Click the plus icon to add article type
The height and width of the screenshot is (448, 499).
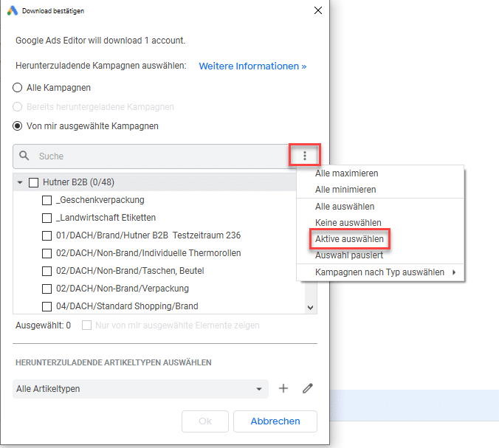pyautogui.click(x=283, y=388)
